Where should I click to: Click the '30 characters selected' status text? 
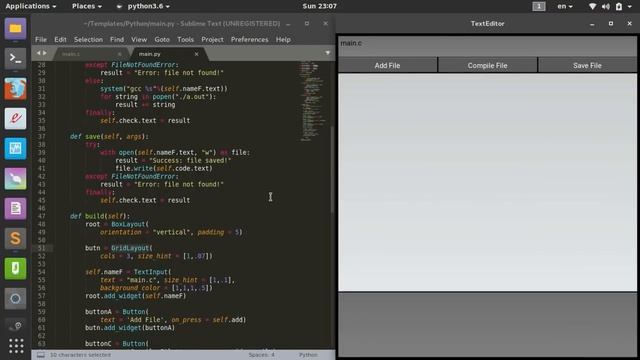click(80, 355)
